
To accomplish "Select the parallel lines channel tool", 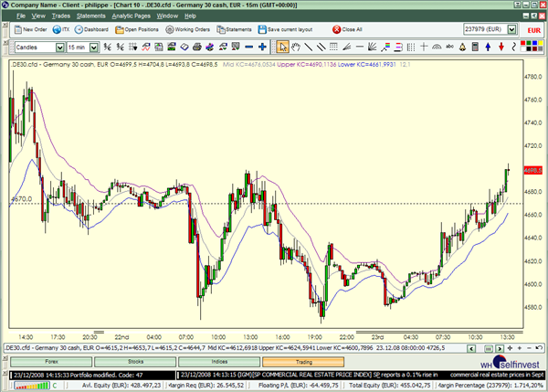I will coord(321,47).
